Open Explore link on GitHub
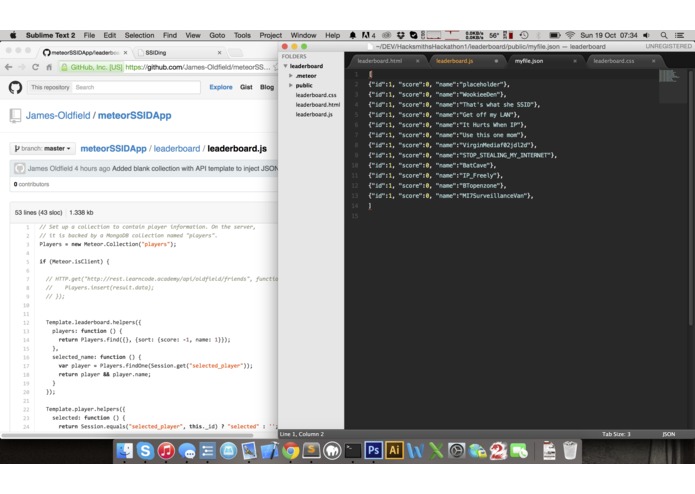This screenshot has width=695, height=494. [221, 87]
